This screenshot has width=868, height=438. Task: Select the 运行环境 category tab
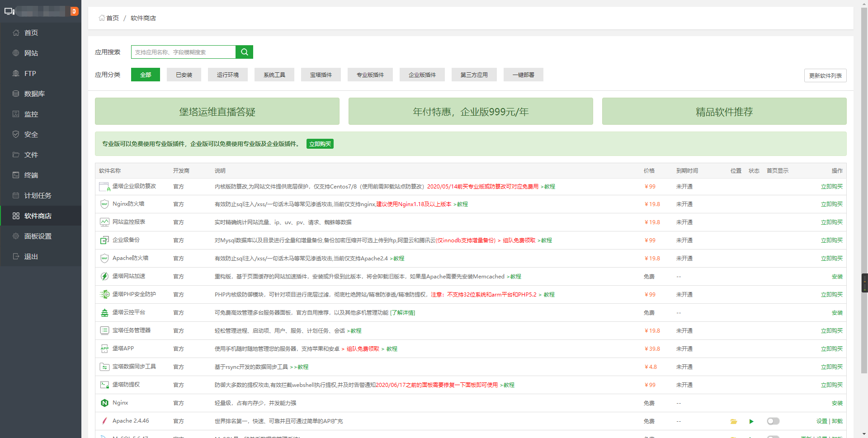[228, 75]
